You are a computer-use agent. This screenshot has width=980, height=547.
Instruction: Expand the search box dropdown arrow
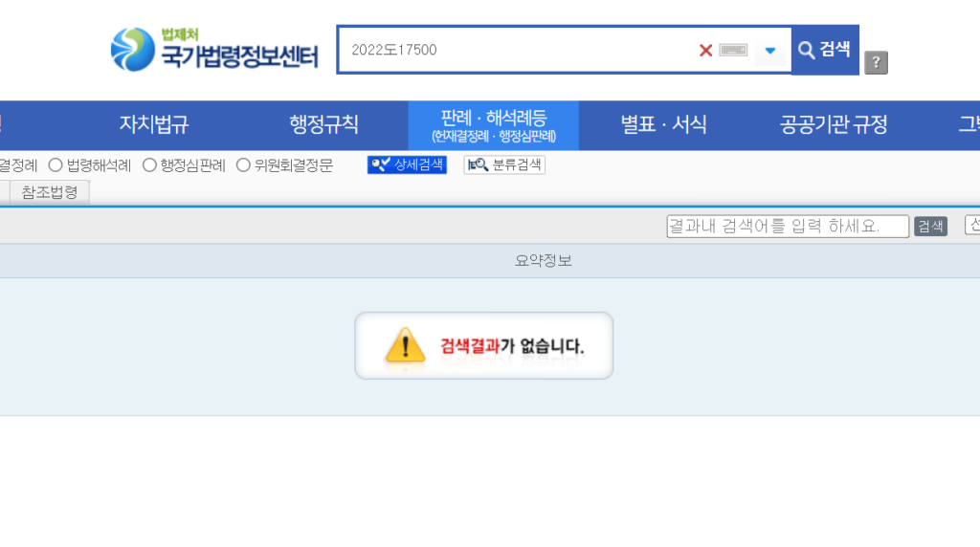769,50
